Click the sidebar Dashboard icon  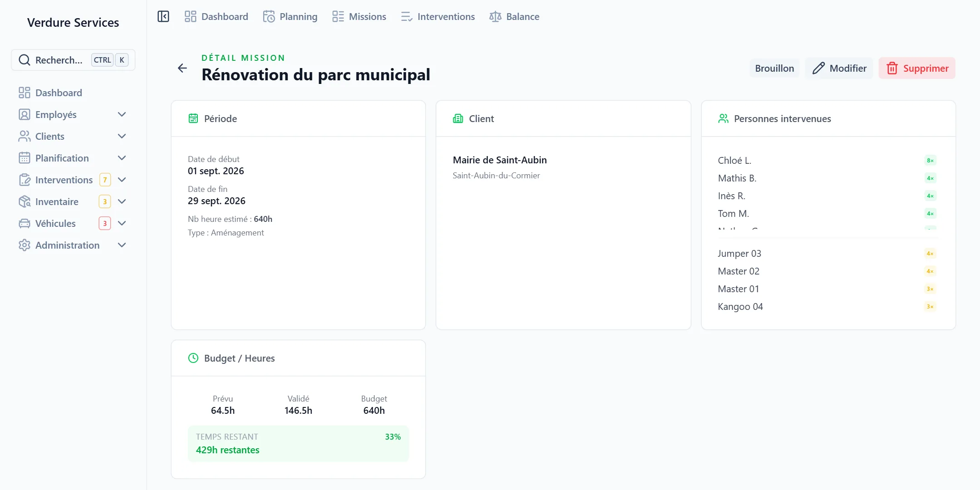click(x=24, y=93)
